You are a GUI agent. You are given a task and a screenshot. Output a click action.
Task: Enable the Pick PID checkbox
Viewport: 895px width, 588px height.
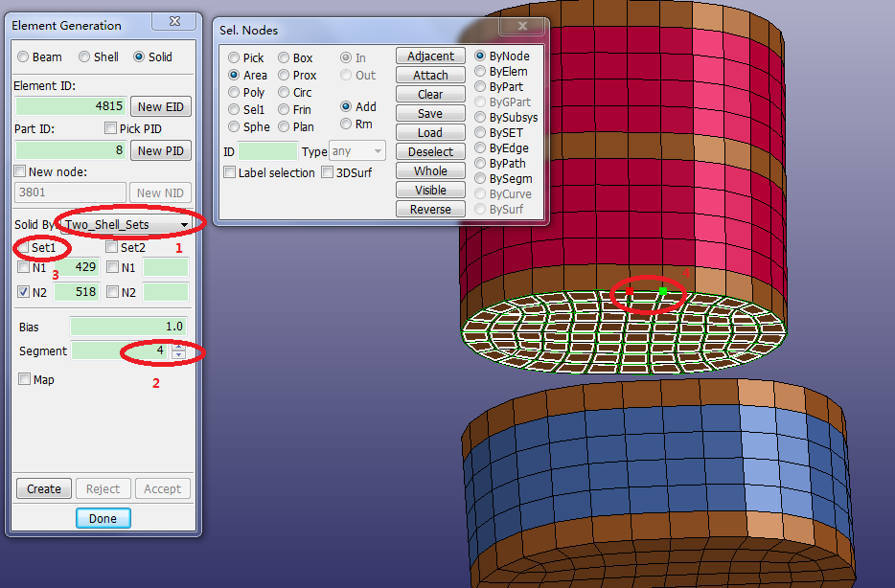click(x=111, y=128)
